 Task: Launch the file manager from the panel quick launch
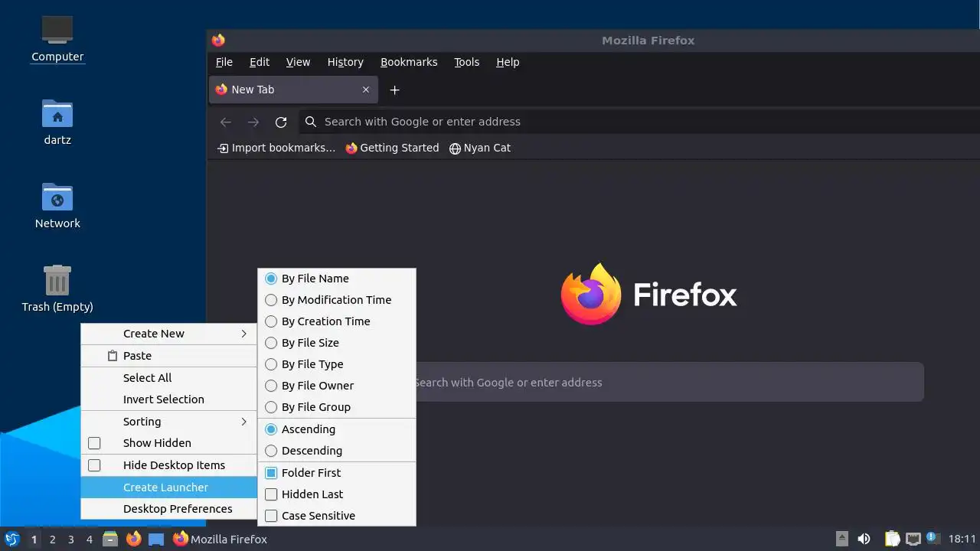110,539
